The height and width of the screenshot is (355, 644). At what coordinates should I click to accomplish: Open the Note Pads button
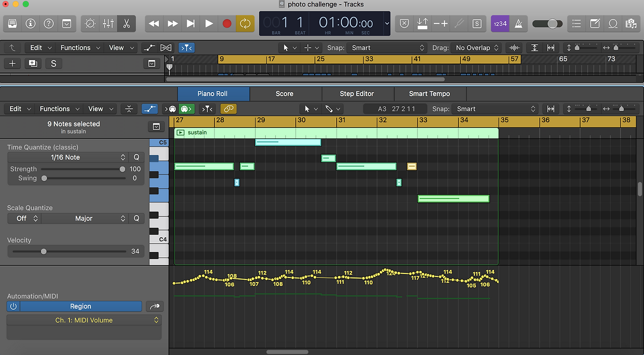click(x=595, y=23)
